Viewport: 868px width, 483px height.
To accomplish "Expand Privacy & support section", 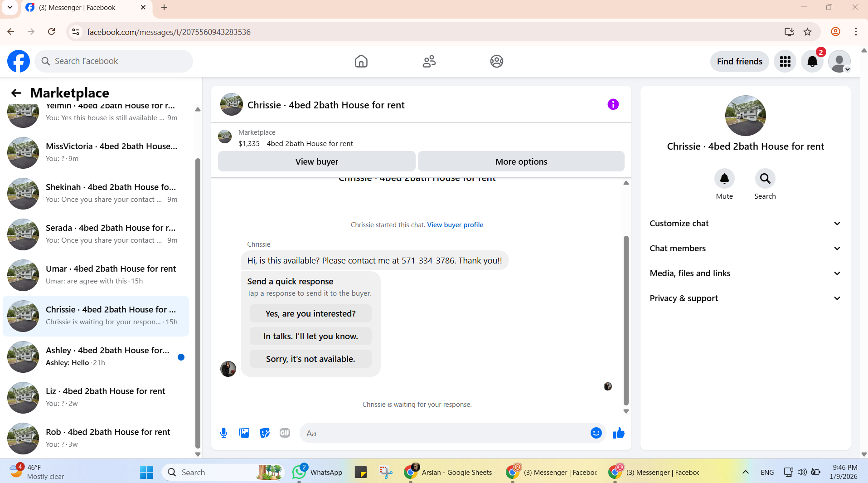I will tap(745, 298).
